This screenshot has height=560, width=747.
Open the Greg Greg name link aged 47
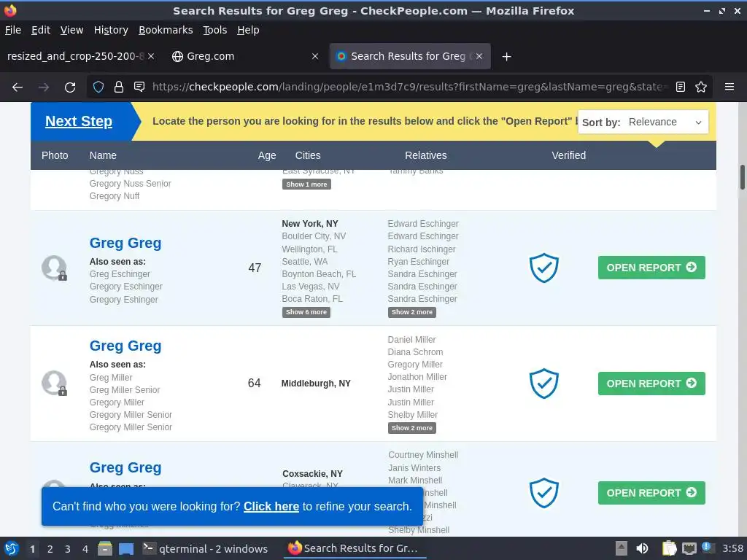125,243
